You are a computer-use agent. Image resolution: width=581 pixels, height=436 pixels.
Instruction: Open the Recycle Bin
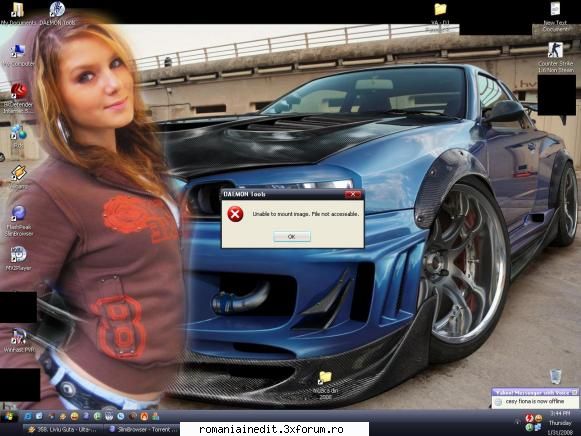555,376
